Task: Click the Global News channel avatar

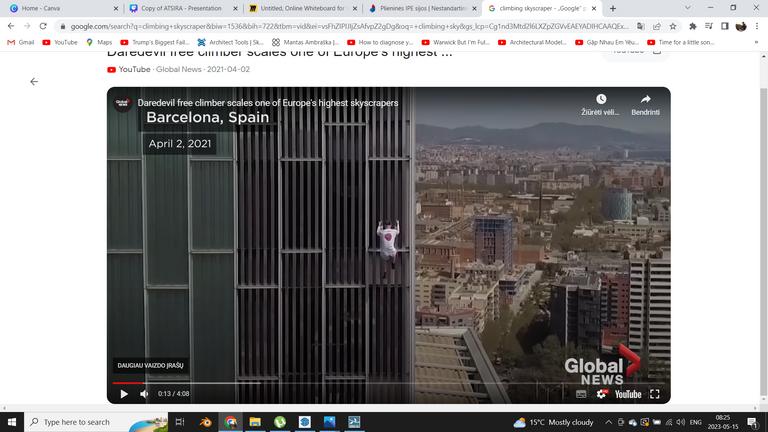Action: (x=122, y=103)
